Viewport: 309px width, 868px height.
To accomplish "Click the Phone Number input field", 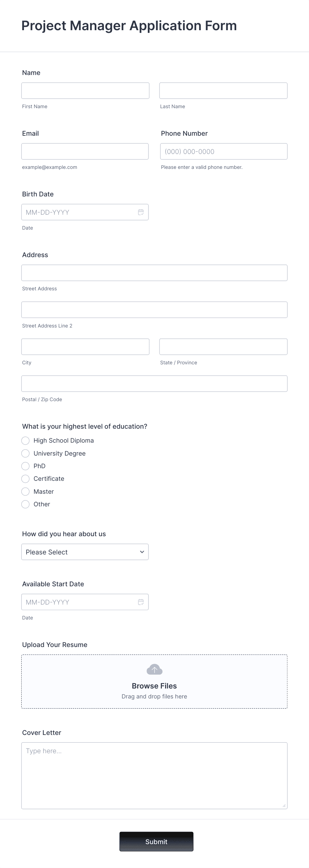I will click(x=223, y=151).
